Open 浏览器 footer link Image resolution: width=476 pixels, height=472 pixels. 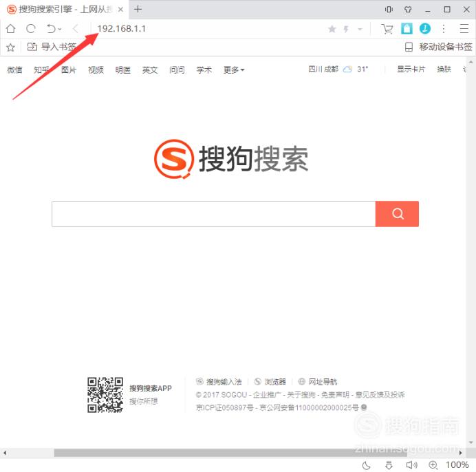270,381
